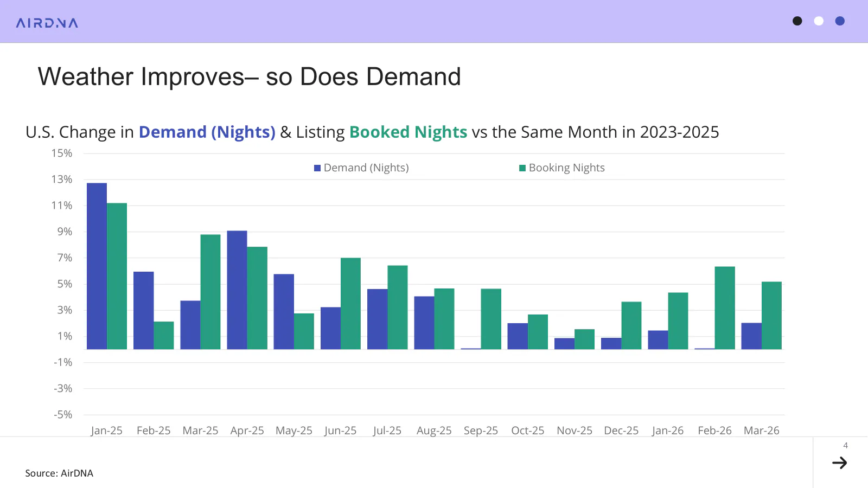Select the white dot in the header
The width and height of the screenshot is (868, 488).
coord(819,21)
